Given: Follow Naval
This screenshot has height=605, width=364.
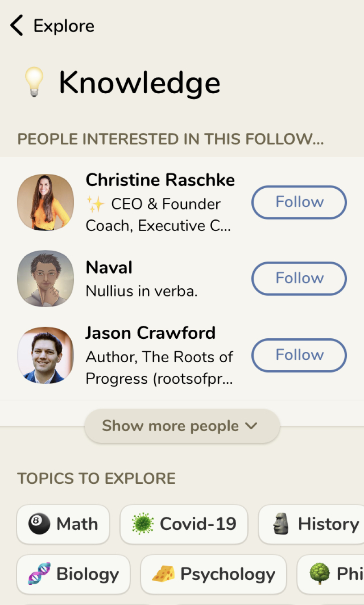Looking at the screenshot, I should point(299,278).
